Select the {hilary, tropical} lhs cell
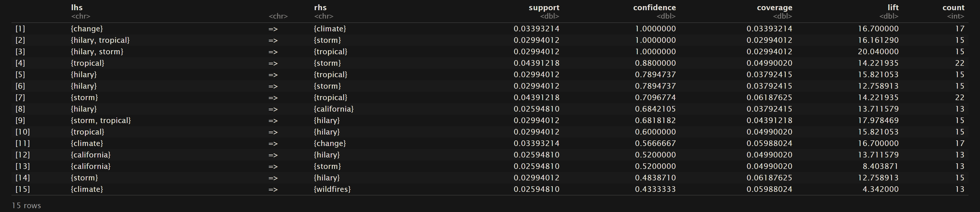Screen dimensions: 980x212 click(100, 40)
